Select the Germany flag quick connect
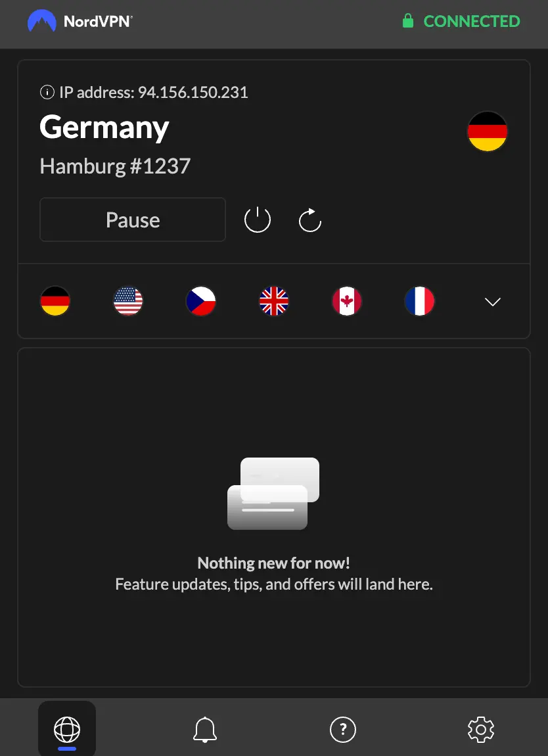The height and width of the screenshot is (756, 548). click(x=55, y=301)
